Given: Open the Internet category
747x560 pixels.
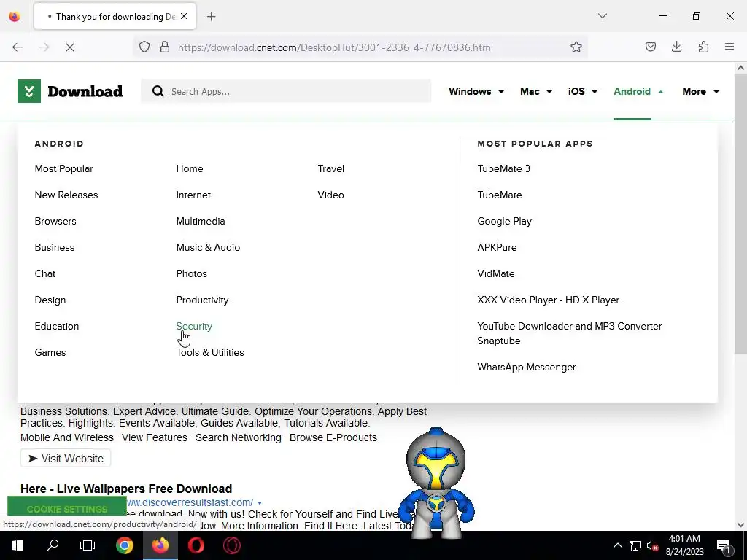Looking at the screenshot, I should coord(193,195).
